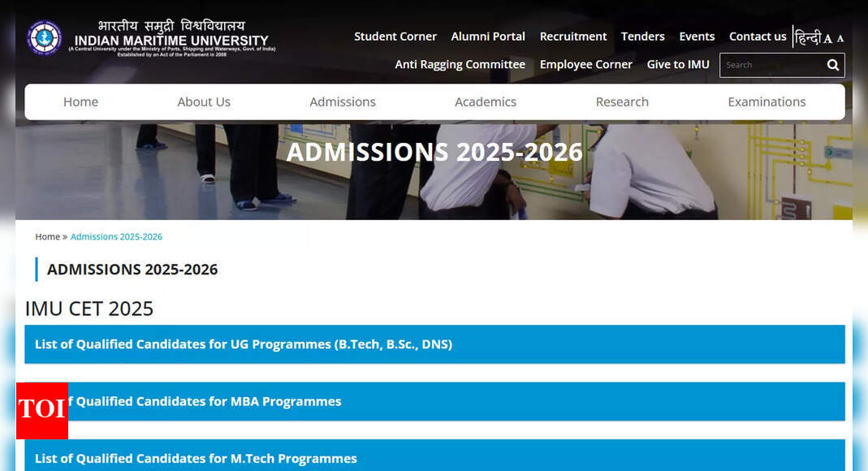
Task: Visit the Alumni Portal link
Action: click(488, 37)
